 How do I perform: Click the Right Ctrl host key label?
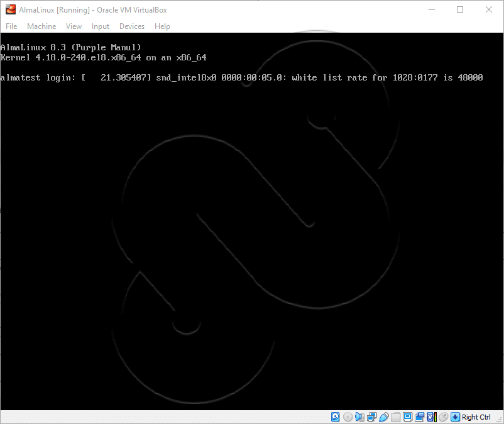(x=476, y=417)
